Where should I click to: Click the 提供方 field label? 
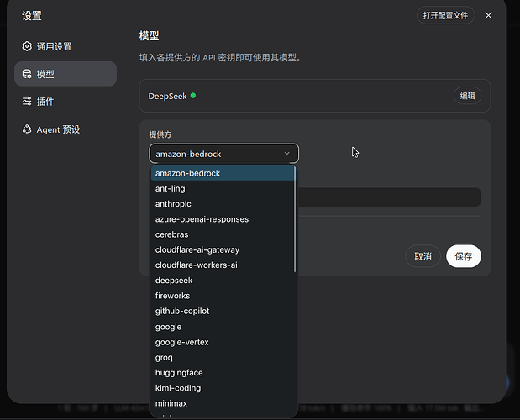(x=160, y=134)
